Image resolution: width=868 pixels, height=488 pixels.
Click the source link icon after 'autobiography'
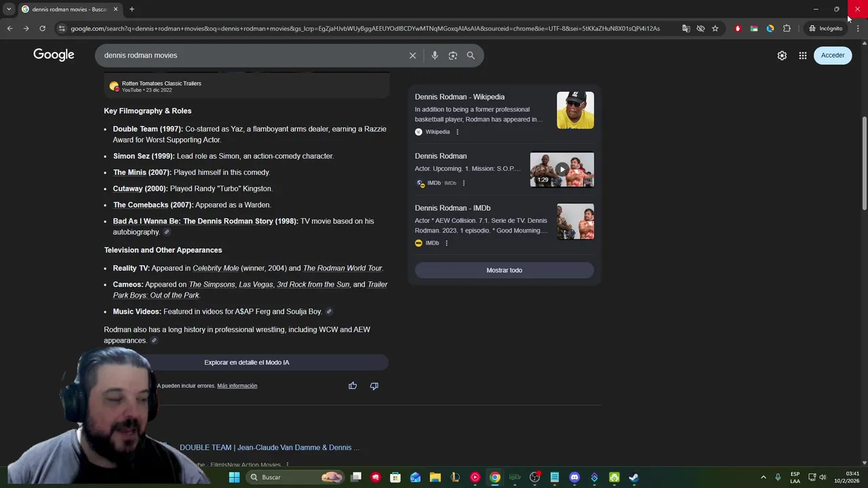[167, 232]
